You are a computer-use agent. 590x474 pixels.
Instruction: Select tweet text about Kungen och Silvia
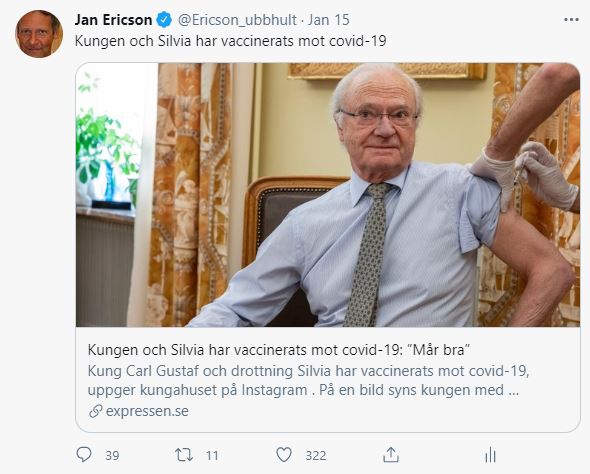[231, 41]
